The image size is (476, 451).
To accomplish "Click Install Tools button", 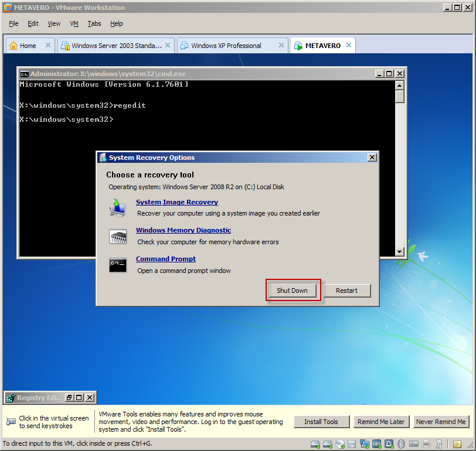I will click(x=321, y=422).
